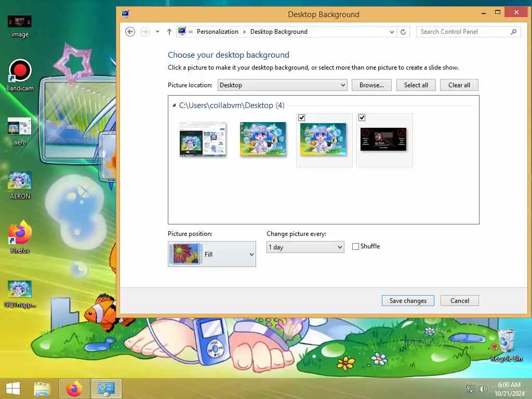Select the aero desktop icon
This screenshot has height=399, width=532.
click(x=20, y=131)
